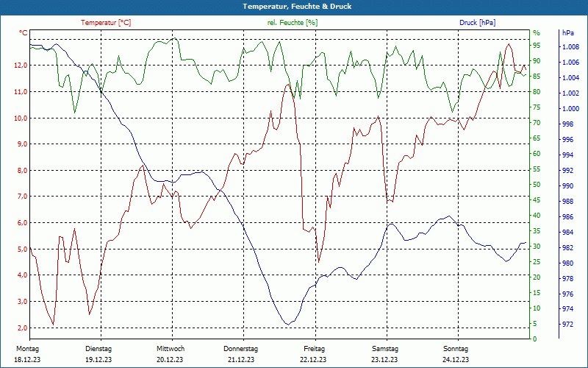Click the date "23.12.23"
588x368 pixels.
click(384, 360)
